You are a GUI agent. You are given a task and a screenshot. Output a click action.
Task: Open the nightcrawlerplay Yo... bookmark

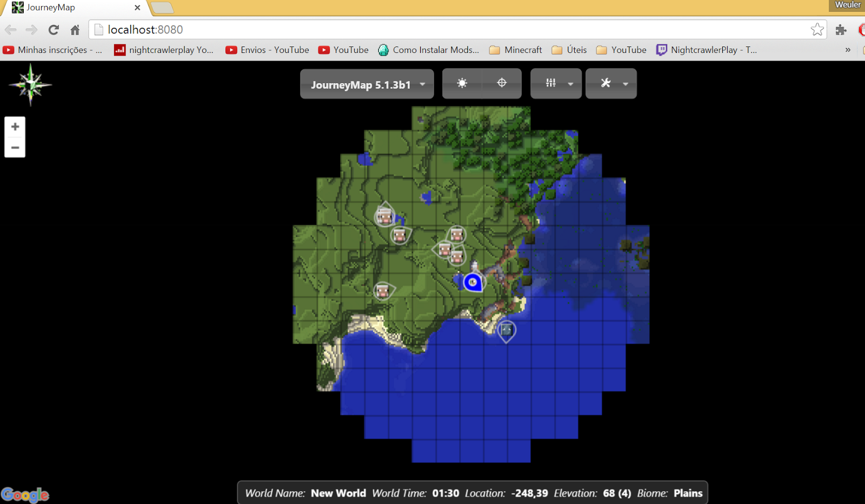tap(164, 50)
